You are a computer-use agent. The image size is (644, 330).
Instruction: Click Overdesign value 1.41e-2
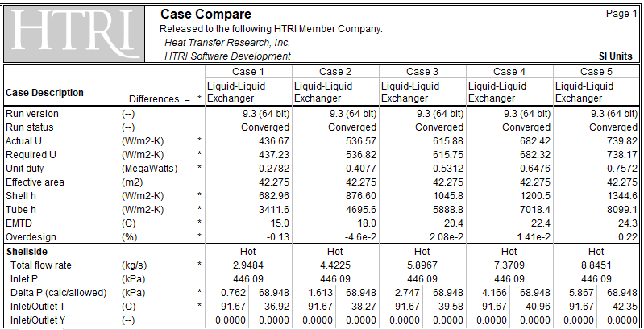(533, 237)
